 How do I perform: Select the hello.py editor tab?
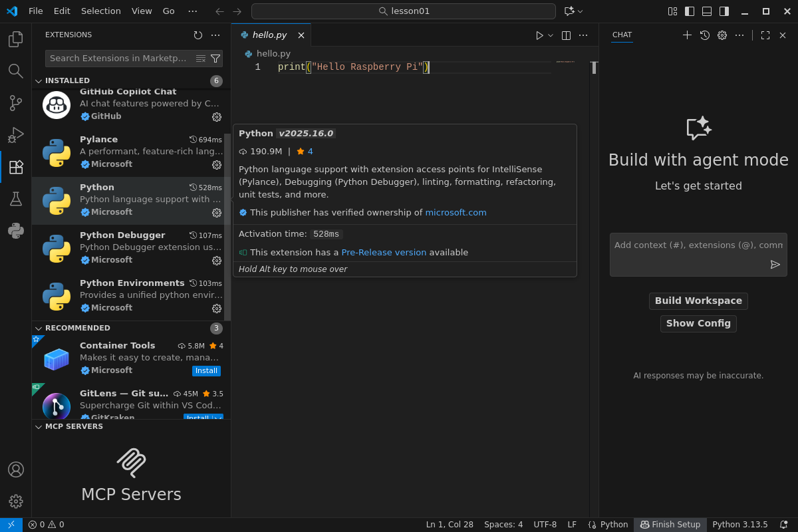point(269,35)
